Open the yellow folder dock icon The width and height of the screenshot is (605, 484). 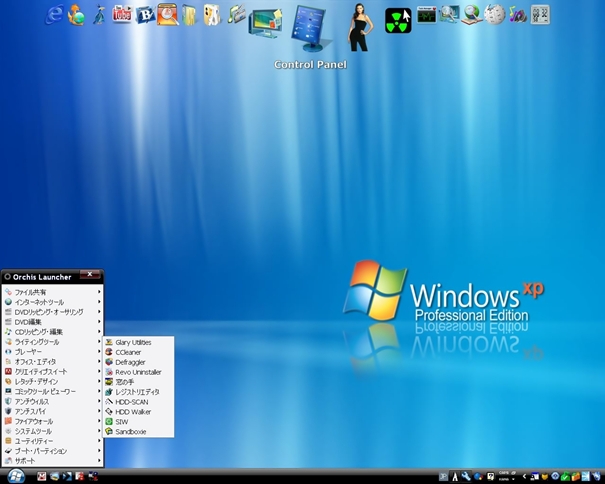(x=189, y=15)
